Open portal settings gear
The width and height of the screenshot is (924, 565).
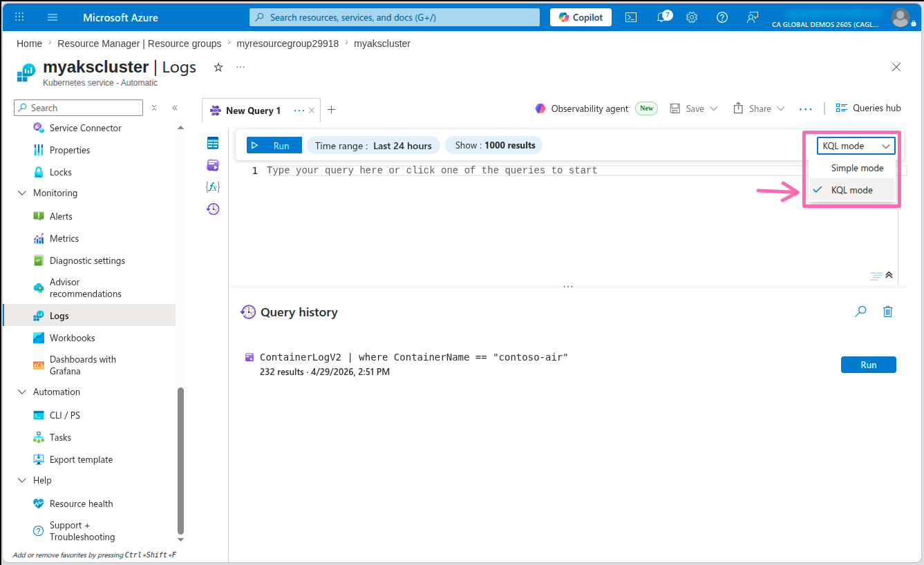(692, 17)
